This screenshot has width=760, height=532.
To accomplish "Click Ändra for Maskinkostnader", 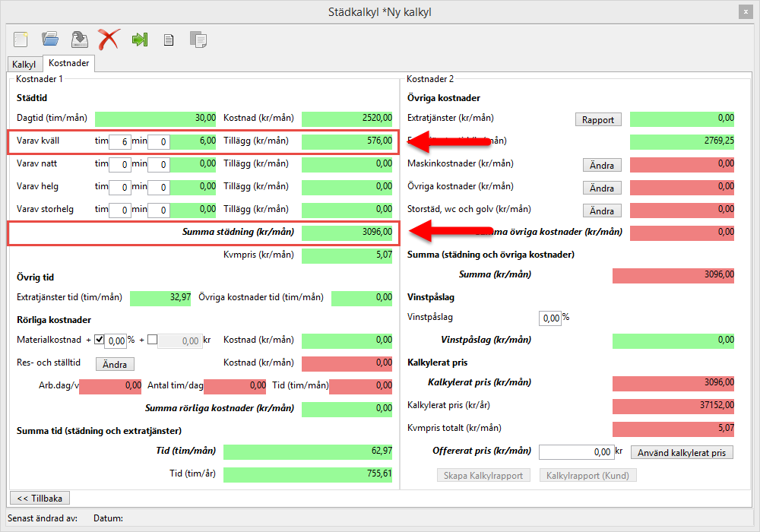I will click(x=602, y=165).
